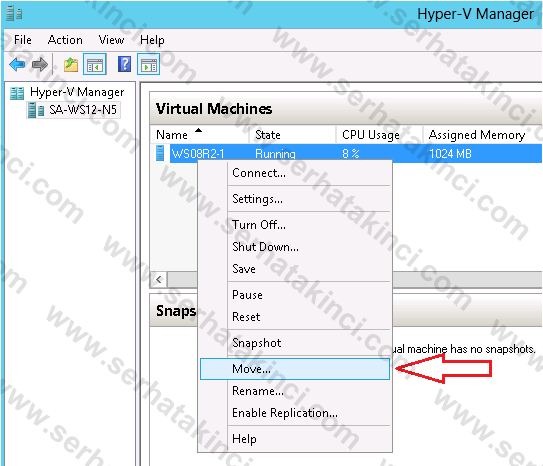The image size is (543, 466).
Task: Click the Running state cell
Action: pyautogui.click(x=275, y=153)
